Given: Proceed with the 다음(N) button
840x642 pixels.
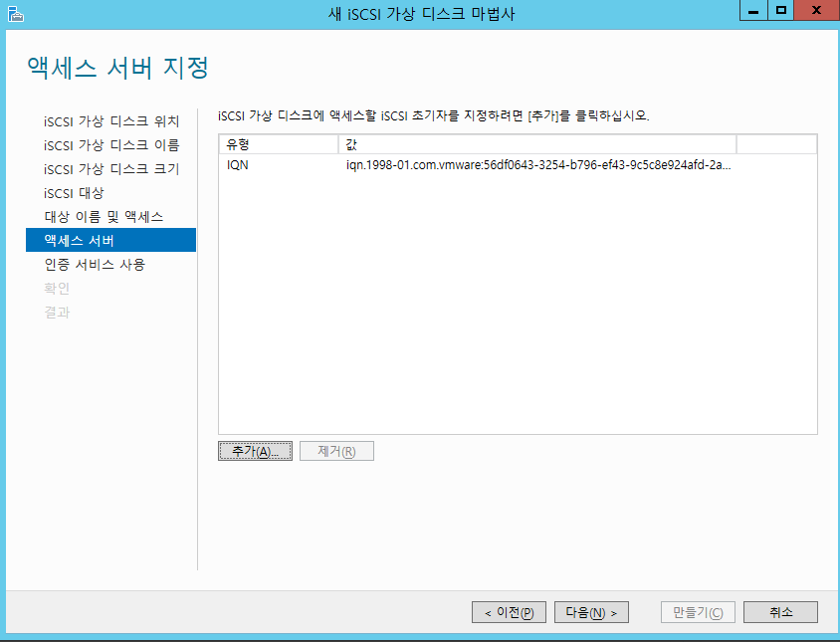Looking at the screenshot, I should [x=591, y=612].
